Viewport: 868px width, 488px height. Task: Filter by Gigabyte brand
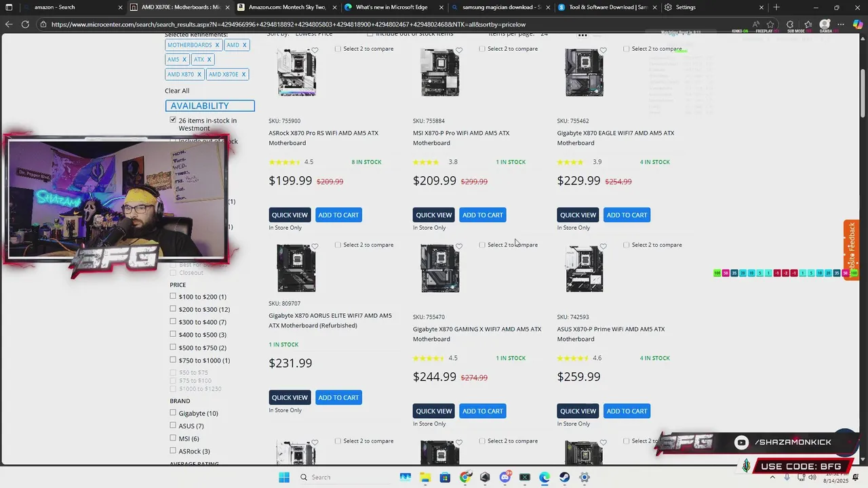(x=173, y=413)
